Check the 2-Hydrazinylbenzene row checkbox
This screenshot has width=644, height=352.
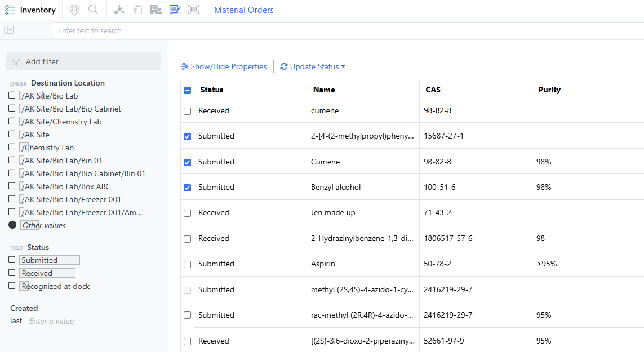pos(187,239)
